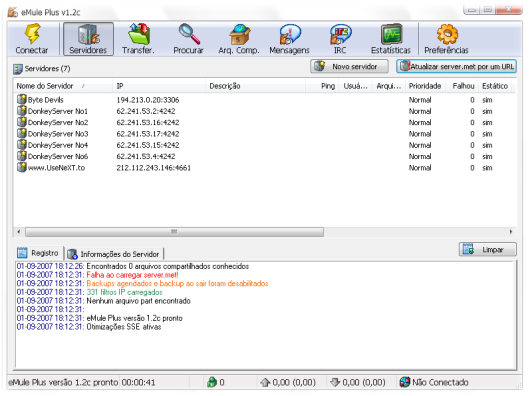Open the IRC chat section
The height and width of the screenshot is (396, 530).
[340, 39]
